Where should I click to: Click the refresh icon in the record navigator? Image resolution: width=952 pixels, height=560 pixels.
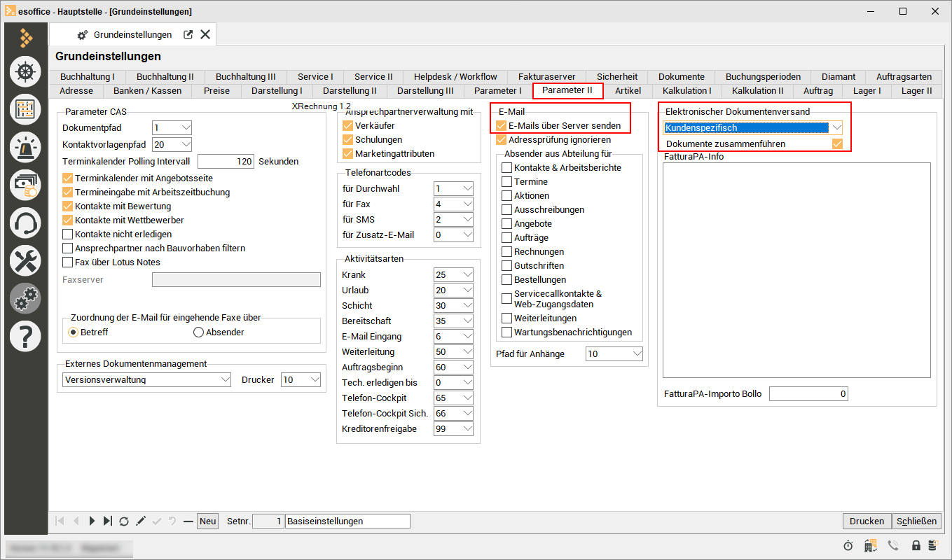point(124,521)
